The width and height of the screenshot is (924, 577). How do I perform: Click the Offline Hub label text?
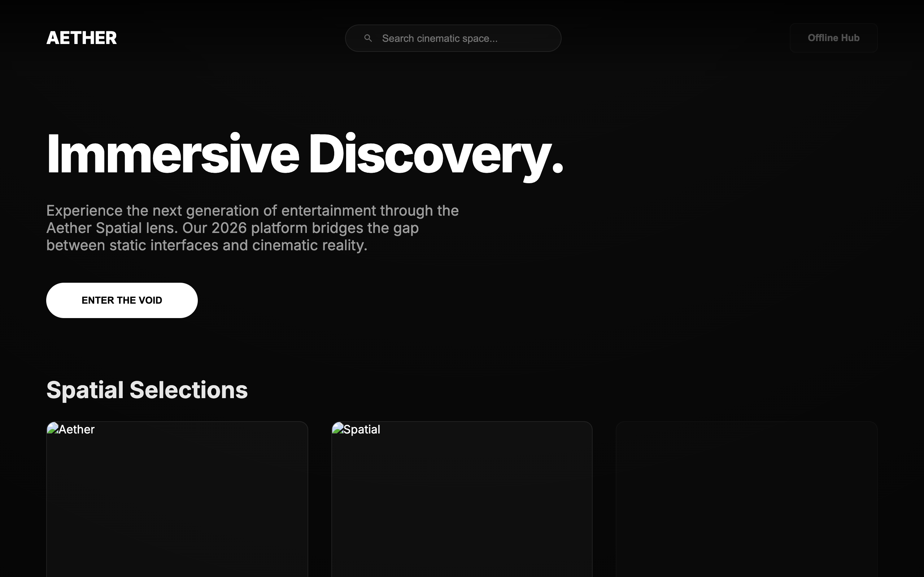pos(833,38)
